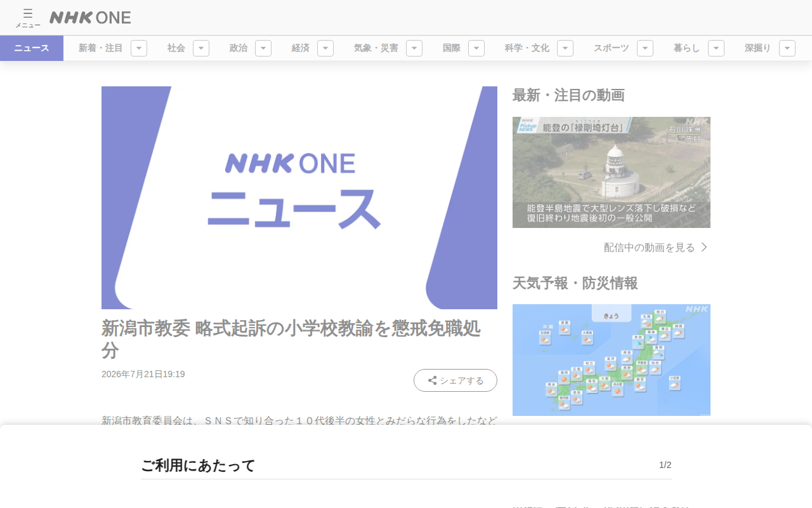Click the headline 新潟市教委 略式起訴の小学校教諭を懲戒免職処分

click(x=291, y=339)
